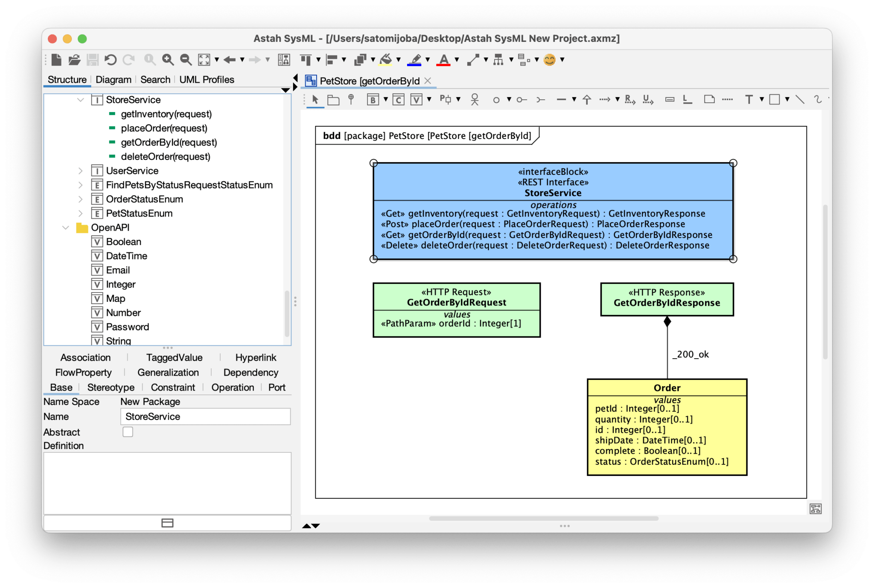Viewport: 874px width, 588px height.
Task: Click the Undo icon
Action: pos(111,59)
